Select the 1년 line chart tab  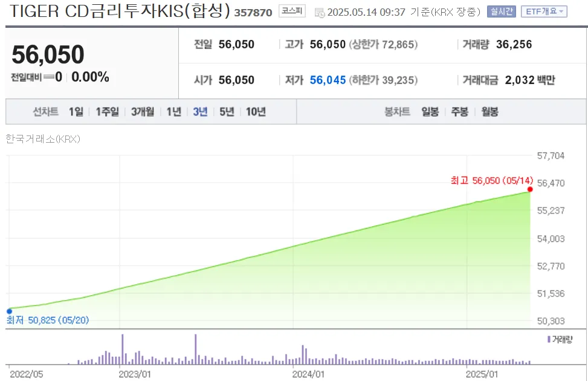173,111
